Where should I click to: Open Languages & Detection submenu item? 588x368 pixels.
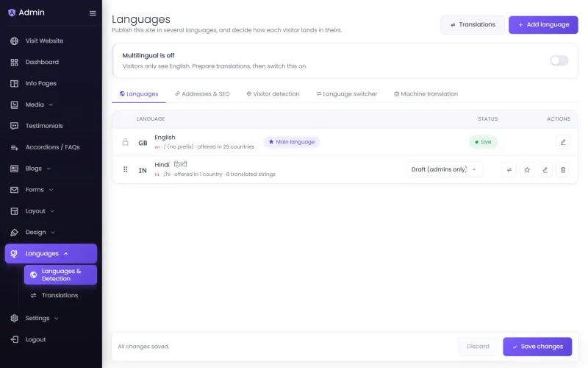point(60,275)
